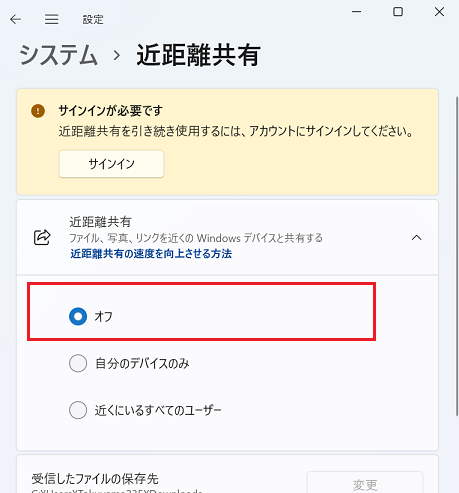Screen dimensions: 459x493
Task: Click the warning icon in sign-in banner
Action: 38,111
